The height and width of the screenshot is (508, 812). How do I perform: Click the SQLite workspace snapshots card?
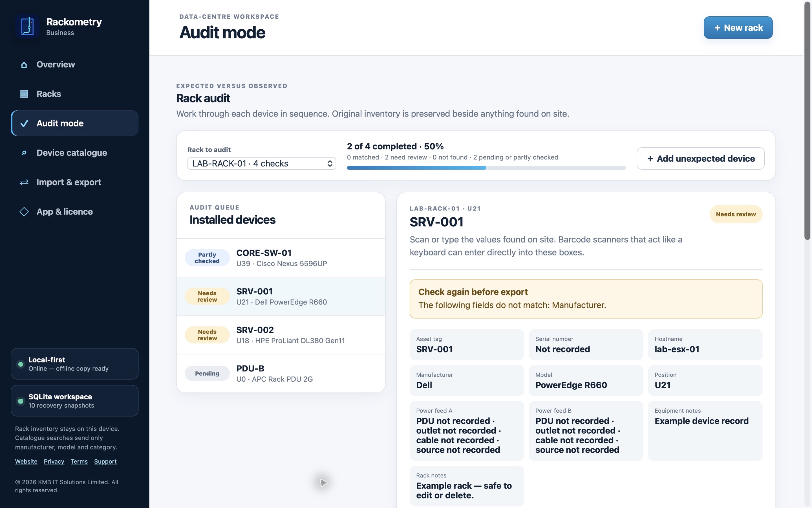point(74,401)
